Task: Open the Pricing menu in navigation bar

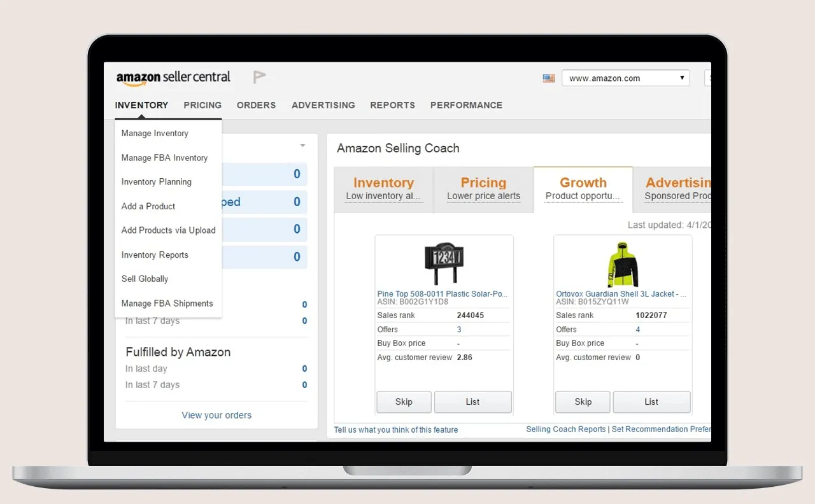Action: tap(202, 105)
